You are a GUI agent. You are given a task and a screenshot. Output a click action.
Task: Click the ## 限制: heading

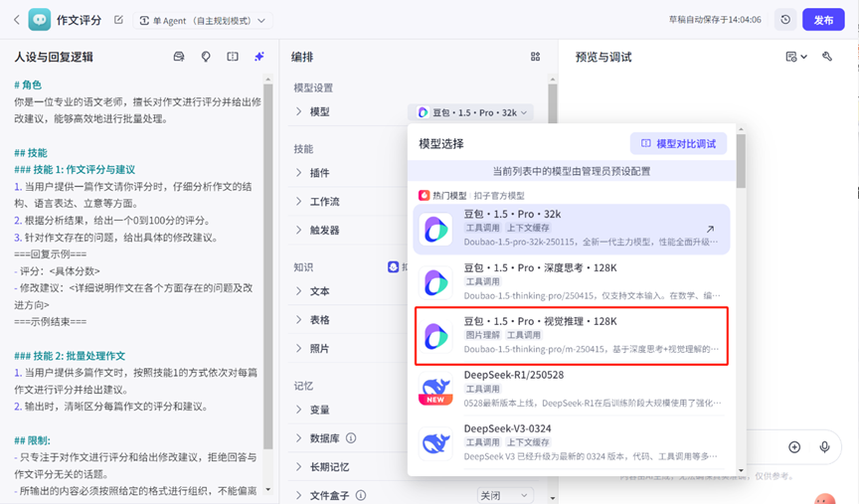[x=32, y=440]
